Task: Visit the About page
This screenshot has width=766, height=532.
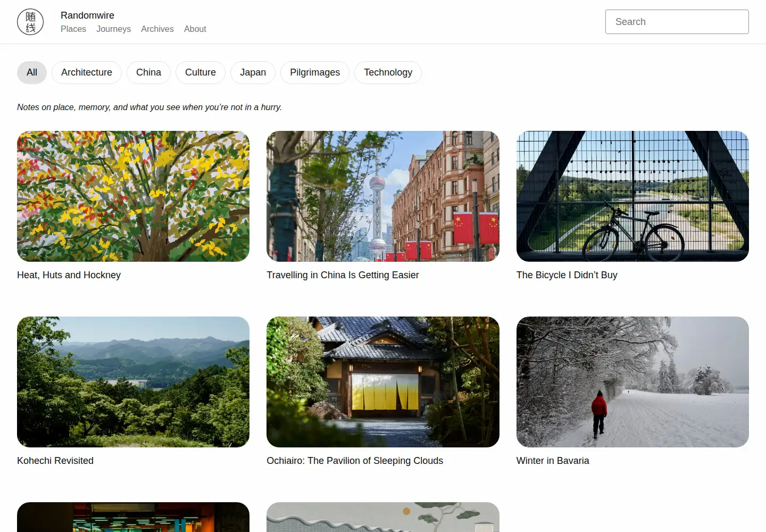Action: click(x=195, y=29)
